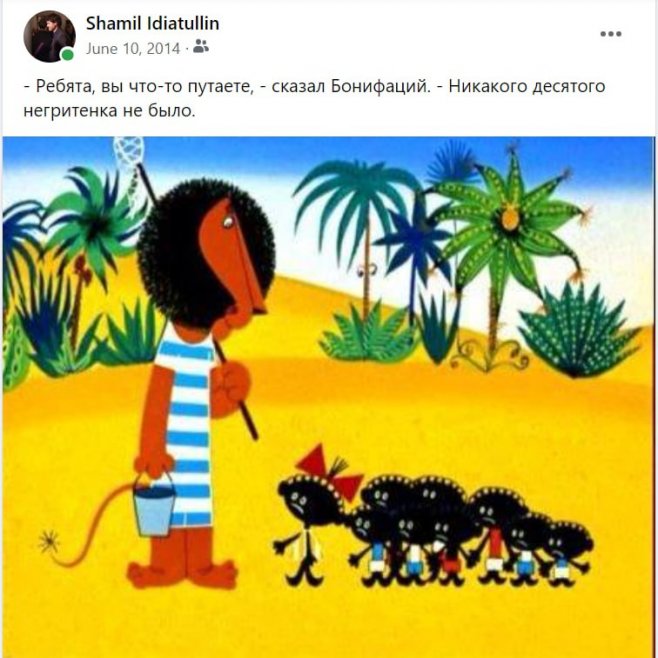Click the red bow on the small character
658x658 pixels.
[x=329, y=472]
